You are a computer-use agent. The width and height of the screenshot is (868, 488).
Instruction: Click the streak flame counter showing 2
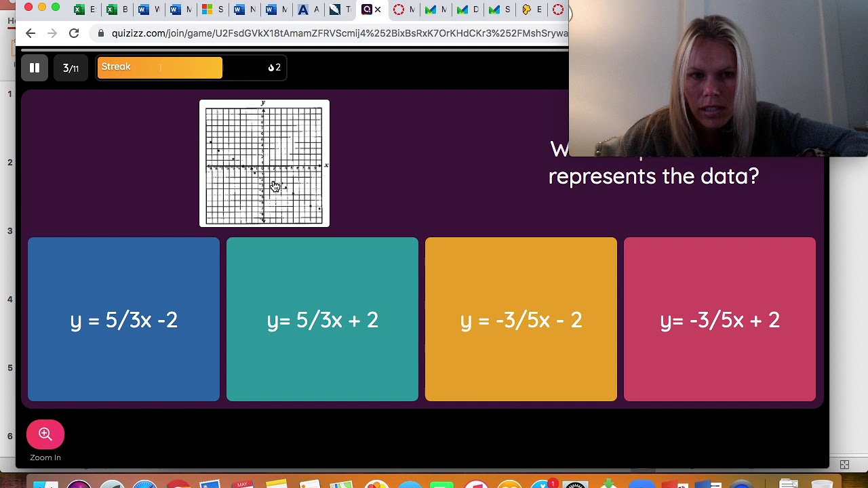pos(275,68)
